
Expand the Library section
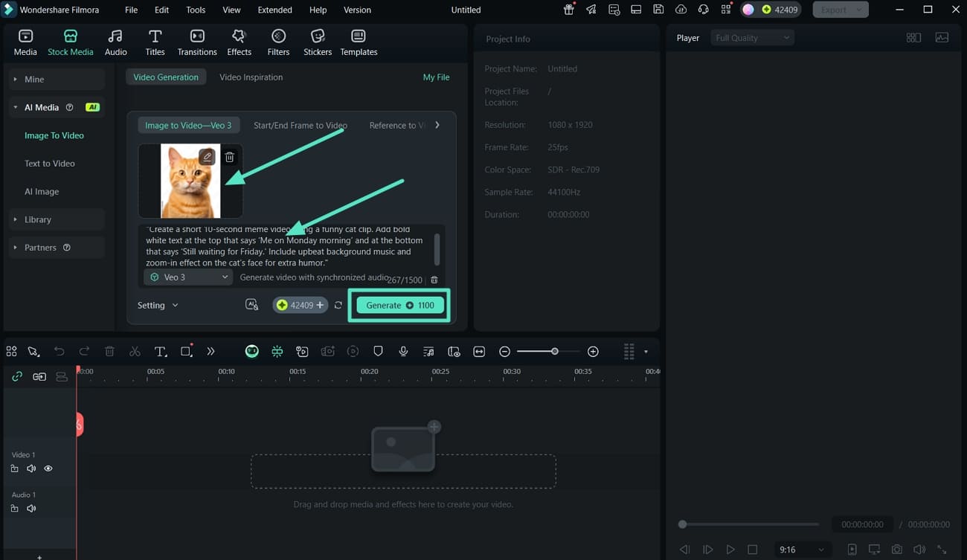(x=57, y=219)
